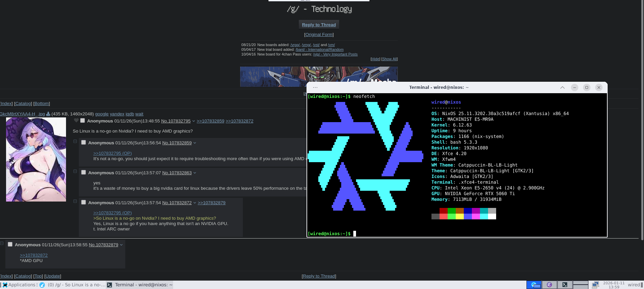
Task: Jump to Bottom via the top navigation
Action: (x=41, y=104)
